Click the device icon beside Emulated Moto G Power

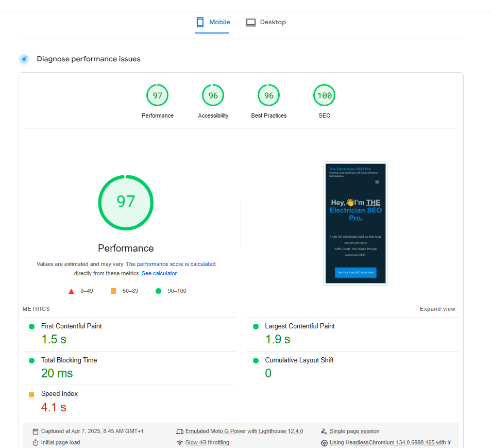(x=180, y=432)
